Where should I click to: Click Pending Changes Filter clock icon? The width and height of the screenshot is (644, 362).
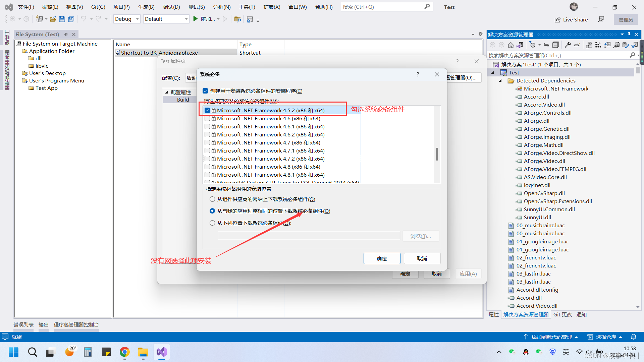pyautogui.click(x=532, y=45)
